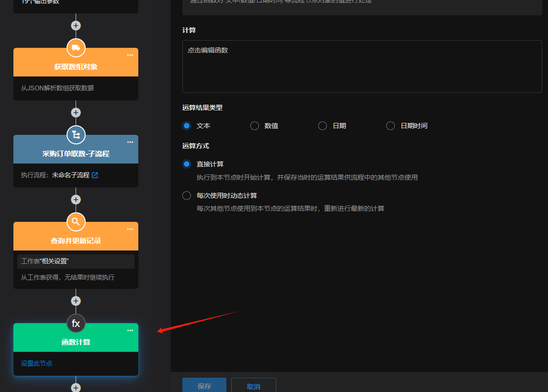Image resolution: width=548 pixels, height=392 pixels.
Task: Click the fx icon on 函数计算 node
Action: pyautogui.click(x=76, y=324)
